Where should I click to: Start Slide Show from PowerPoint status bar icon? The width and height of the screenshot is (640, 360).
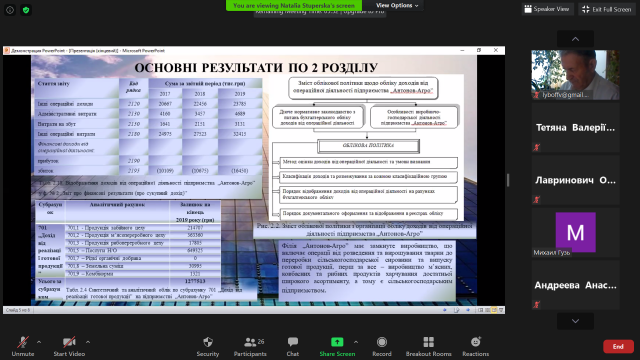click(x=501, y=310)
